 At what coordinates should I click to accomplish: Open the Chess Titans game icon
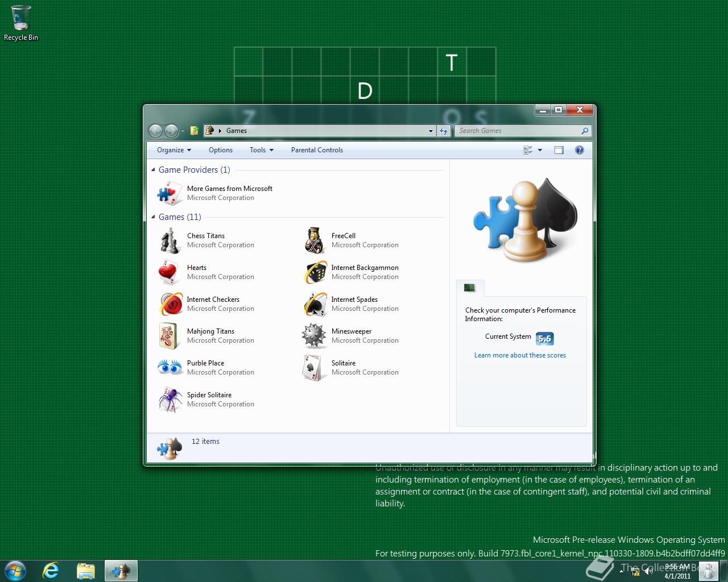(x=169, y=240)
